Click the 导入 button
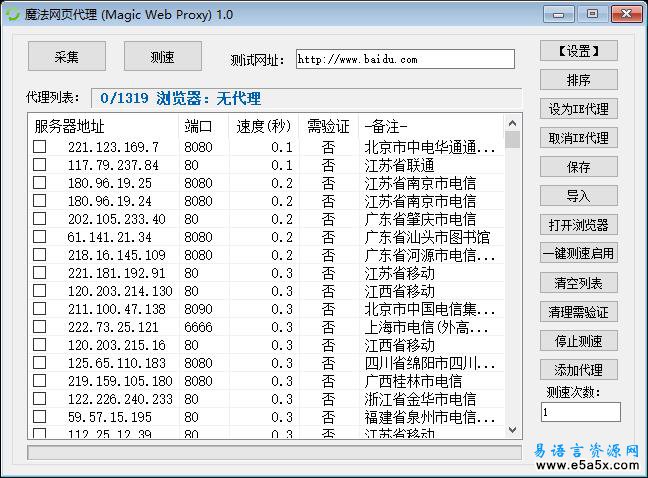Screen dimensions: 648x478 click(579, 196)
